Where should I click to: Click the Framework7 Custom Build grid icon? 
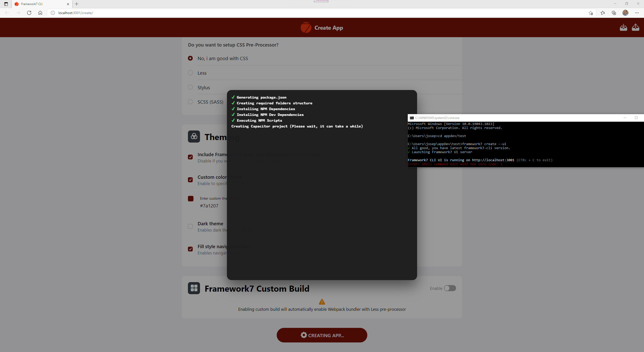[194, 288]
